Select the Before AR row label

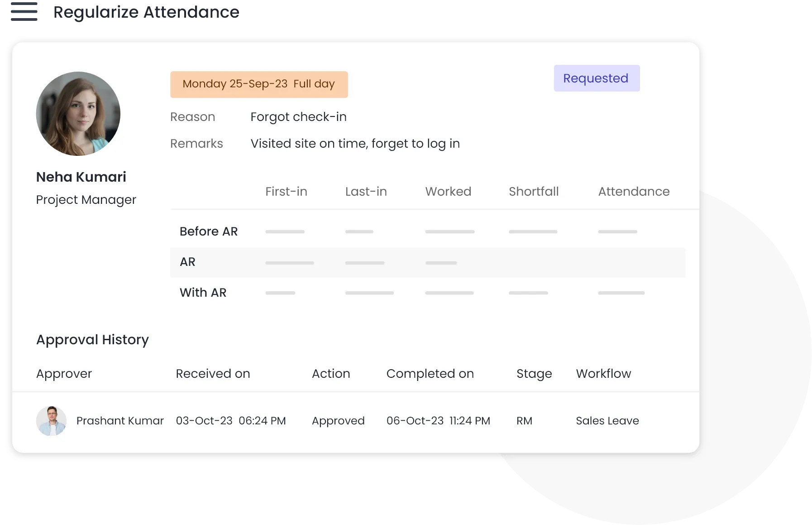[209, 231]
